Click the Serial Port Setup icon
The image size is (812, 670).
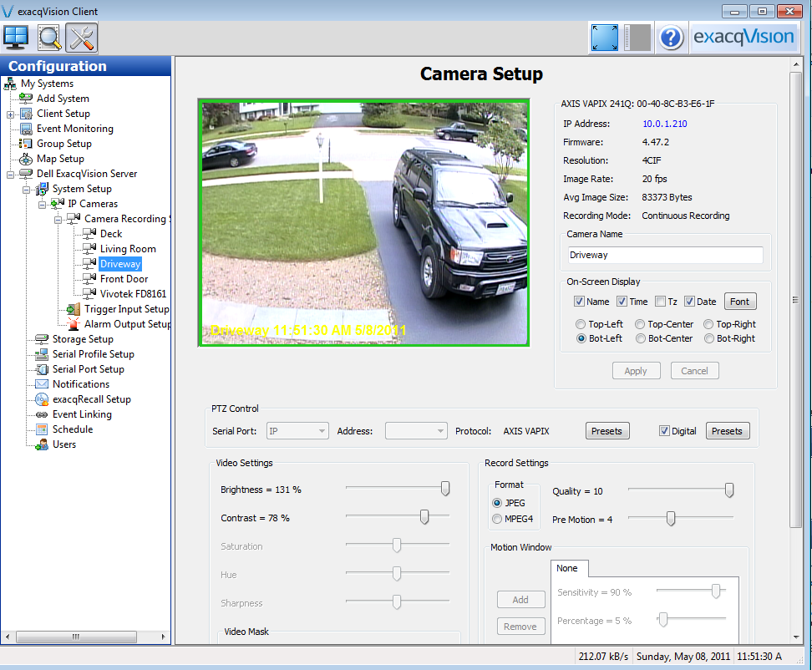[42, 369]
